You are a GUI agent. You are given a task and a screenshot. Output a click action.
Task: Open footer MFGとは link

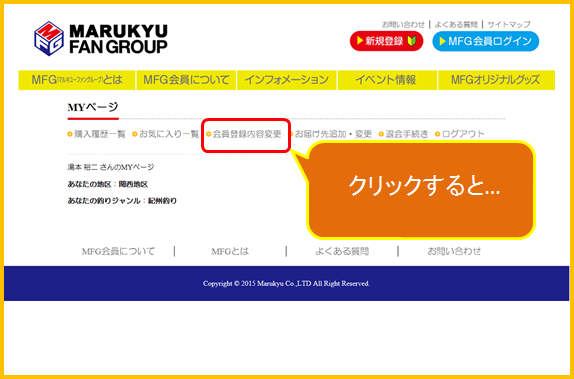coord(230,252)
